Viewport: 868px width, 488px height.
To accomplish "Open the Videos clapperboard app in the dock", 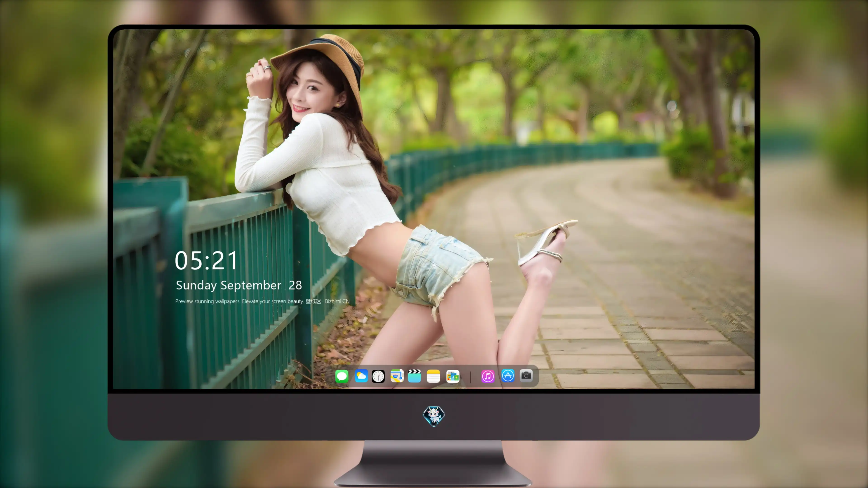I will [x=415, y=376].
